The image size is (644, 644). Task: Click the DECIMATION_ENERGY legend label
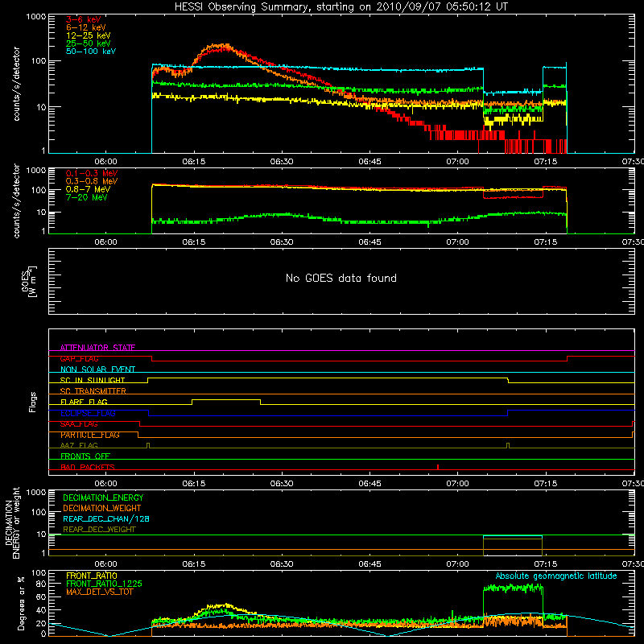click(103, 497)
